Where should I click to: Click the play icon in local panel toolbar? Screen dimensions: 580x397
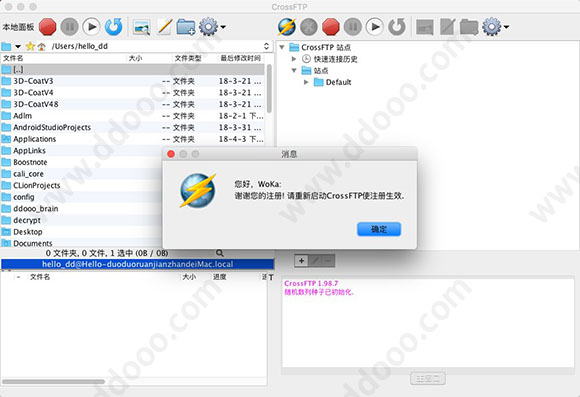point(91,27)
